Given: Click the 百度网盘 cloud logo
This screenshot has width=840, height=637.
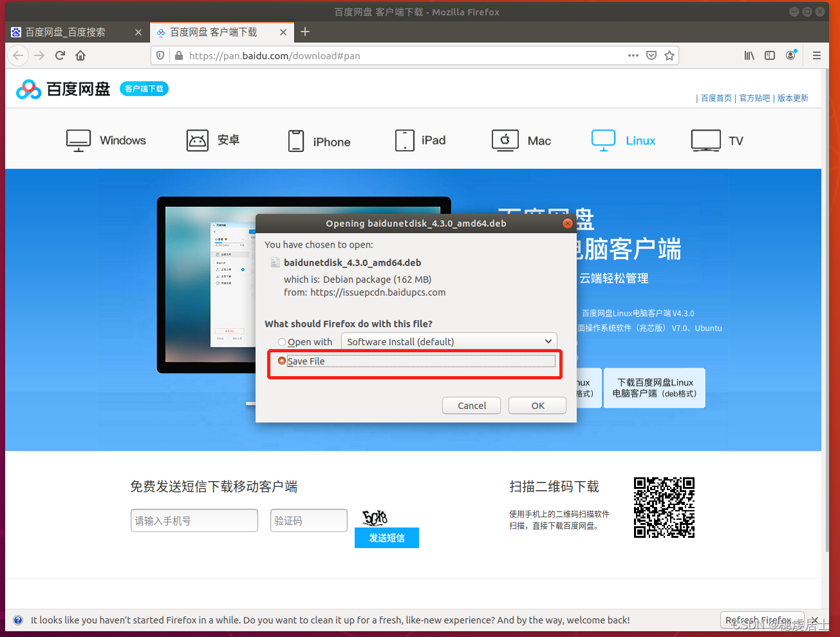Looking at the screenshot, I should click(x=63, y=89).
